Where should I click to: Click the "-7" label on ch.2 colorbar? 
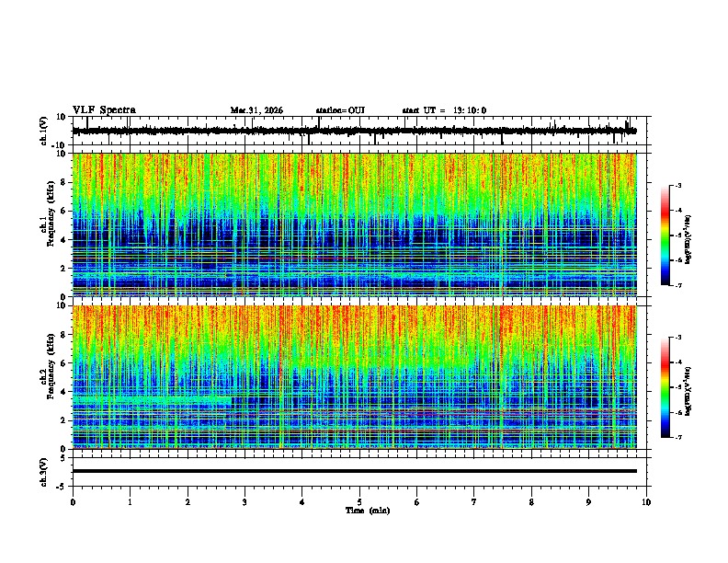click(677, 437)
